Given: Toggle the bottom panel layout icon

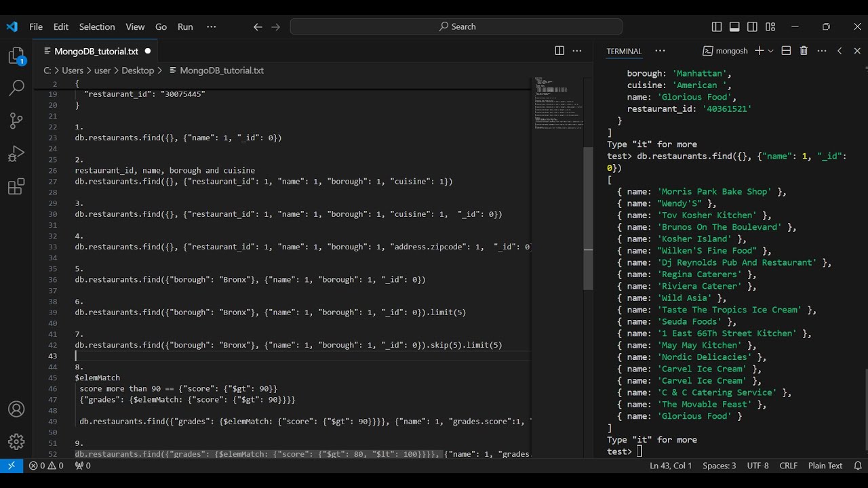Looking at the screenshot, I should pyautogui.click(x=734, y=26).
